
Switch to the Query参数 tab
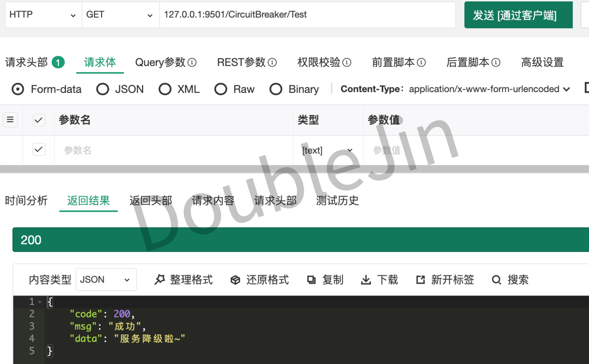pyautogui.click(x=160, y=62)
